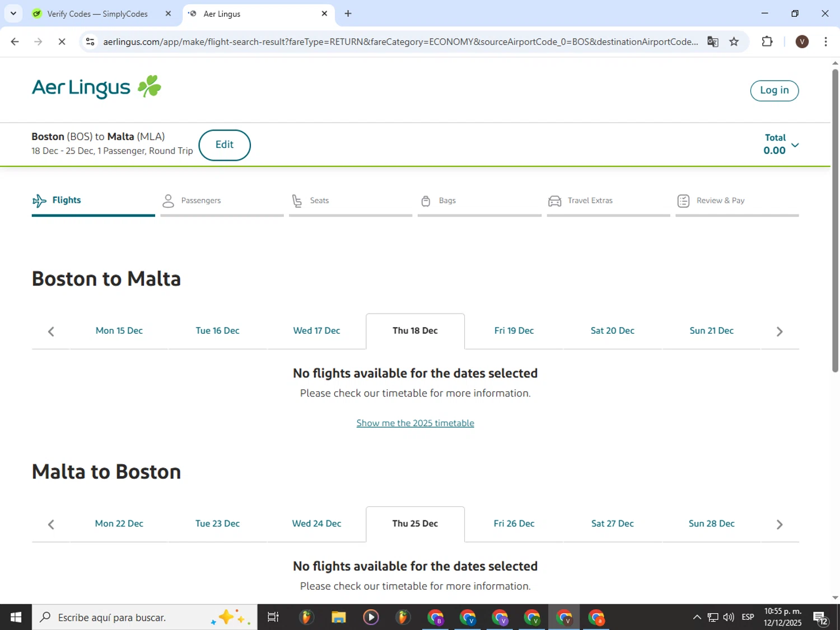The height and width of the screenshot is (630, 840).
Task: Edit the Boston to Malta search
Action: point(225,145)
